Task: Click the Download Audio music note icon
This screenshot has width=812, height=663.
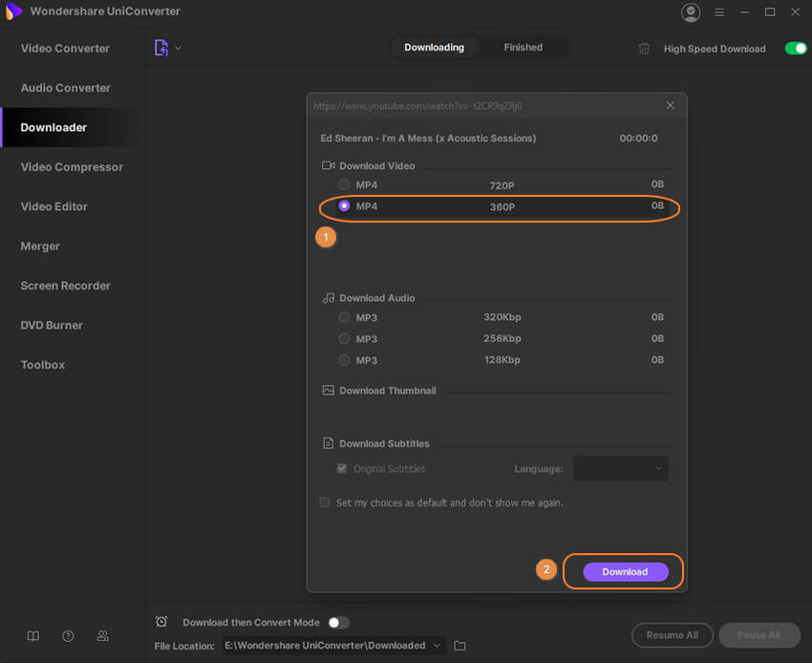Action: 329,298
